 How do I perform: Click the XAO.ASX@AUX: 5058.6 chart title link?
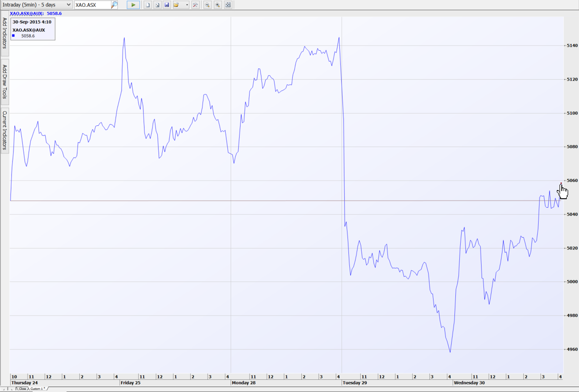(36, 14)
